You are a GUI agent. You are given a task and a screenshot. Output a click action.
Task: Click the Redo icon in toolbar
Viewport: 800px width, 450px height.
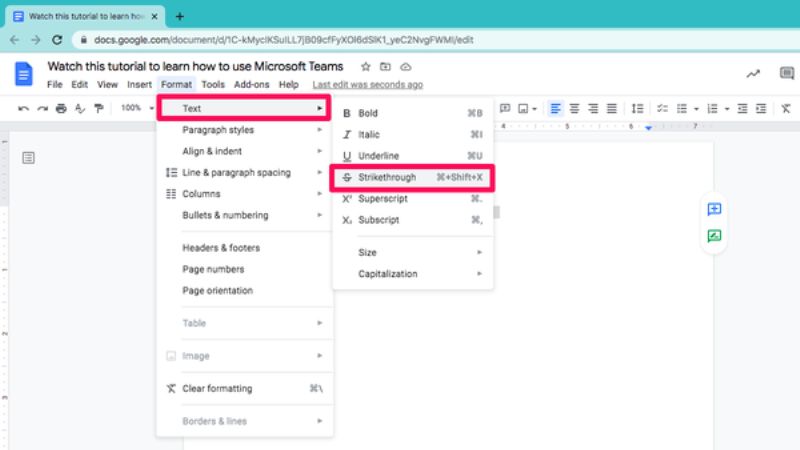click(x=43, y=108)
